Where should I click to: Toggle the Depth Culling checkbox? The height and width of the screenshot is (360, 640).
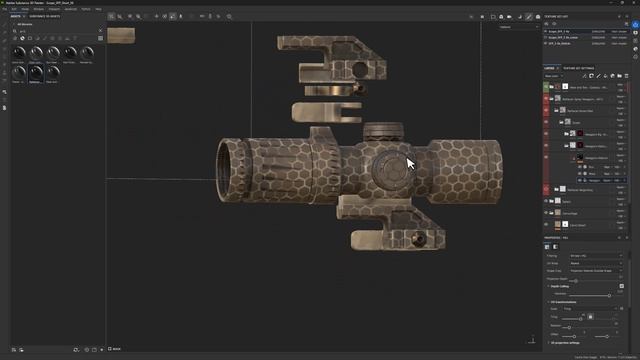coord(621,286)
